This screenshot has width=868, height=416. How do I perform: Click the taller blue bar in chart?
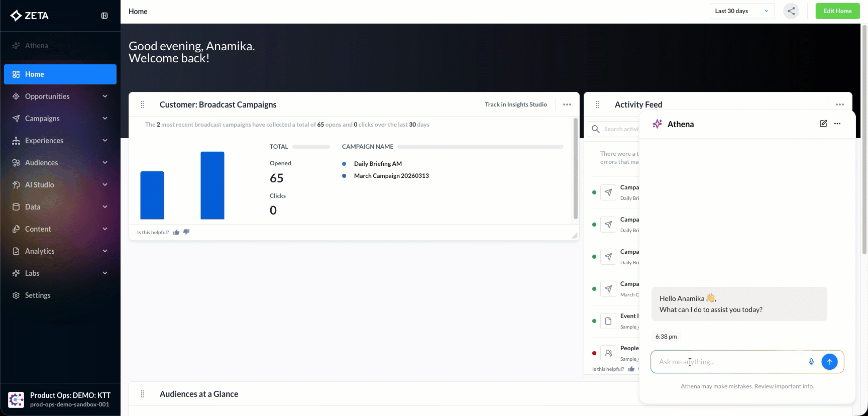click(x=212, y=185)
